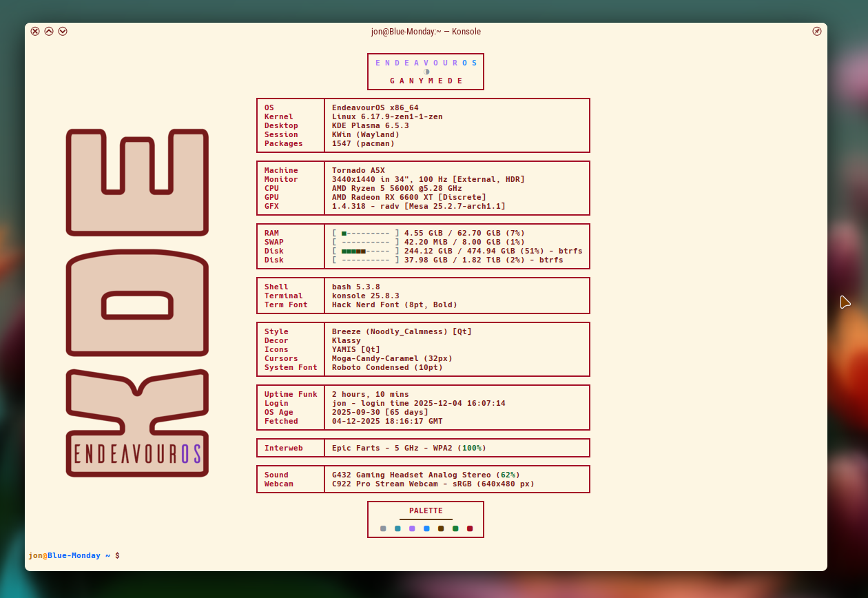Screen dimensions: 868x598
Task: Click the 'bash 5.3.8' shell text
Action: 356,287
